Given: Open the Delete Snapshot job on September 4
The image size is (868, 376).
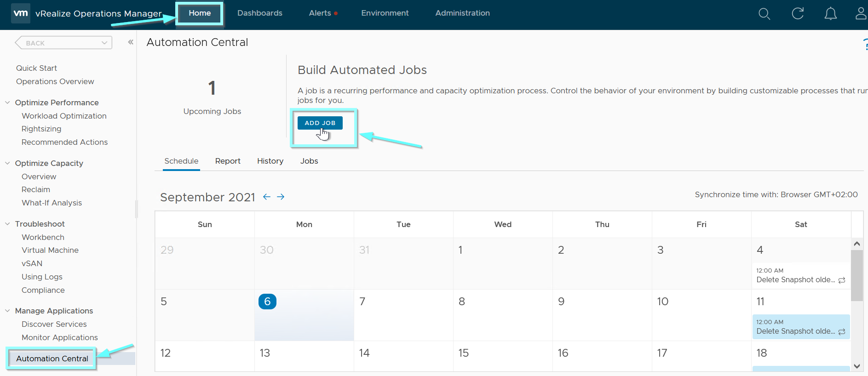Looking at the screenshot, I should (x=801, y=275).
